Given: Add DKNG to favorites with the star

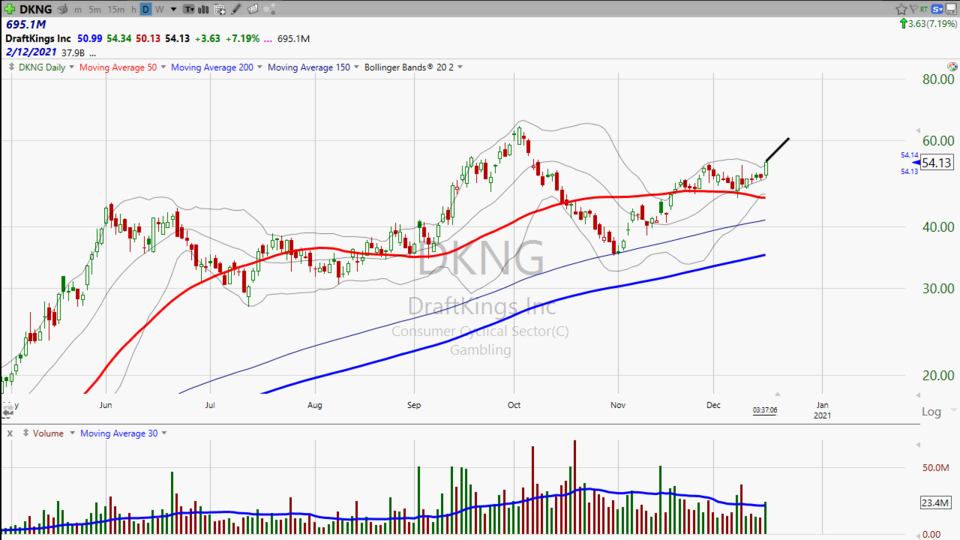Looking at the screenshot, I should coord(901,9).
